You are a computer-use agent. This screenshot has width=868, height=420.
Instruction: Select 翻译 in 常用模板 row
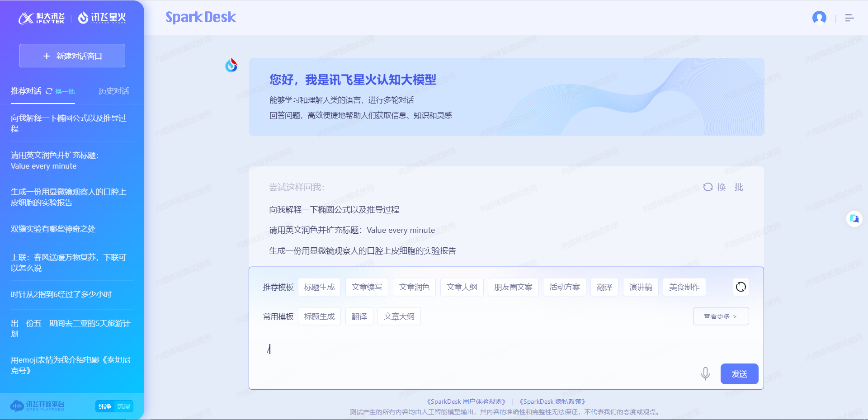(359, 316)
